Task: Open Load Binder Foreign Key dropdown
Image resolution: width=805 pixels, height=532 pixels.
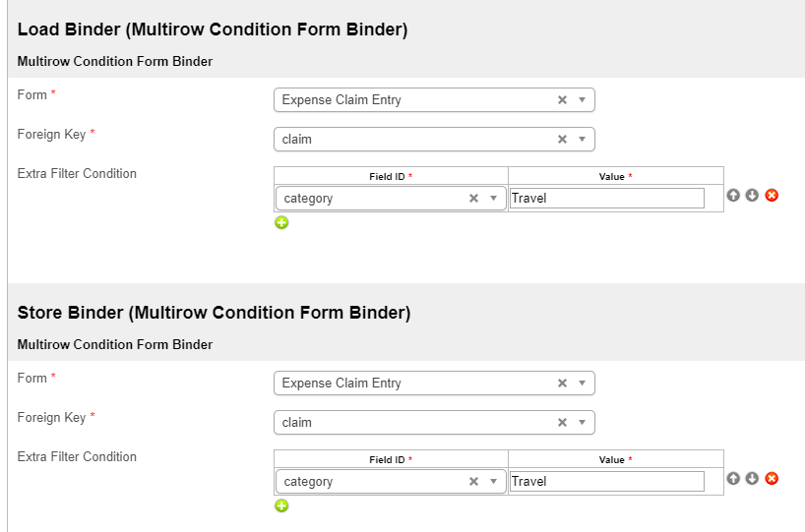Action: point(582,140)
